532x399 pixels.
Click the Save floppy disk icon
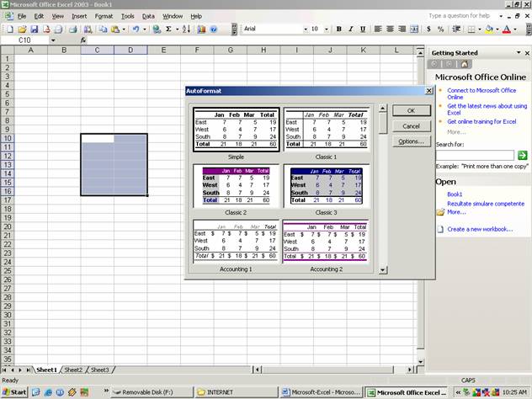tap(34, 29)
